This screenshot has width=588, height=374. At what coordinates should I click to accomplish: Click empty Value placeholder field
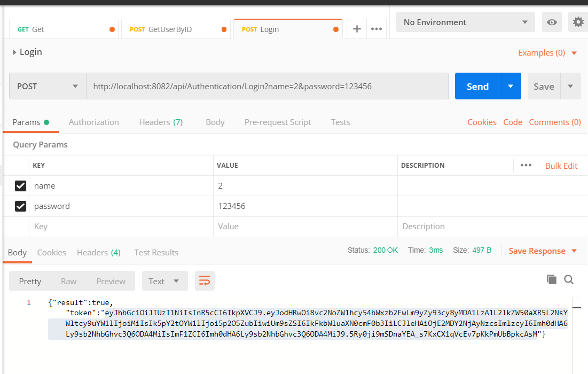click(x=305, y=227)
